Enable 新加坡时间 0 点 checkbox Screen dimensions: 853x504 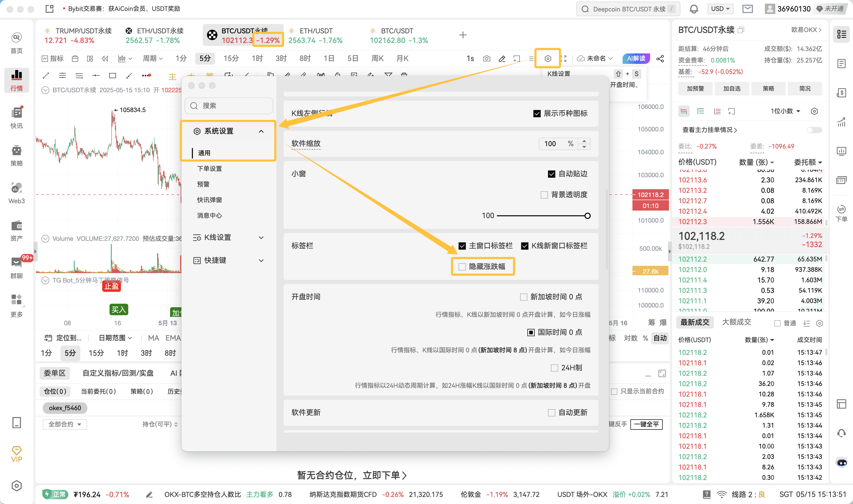click(x=523, y=297)
